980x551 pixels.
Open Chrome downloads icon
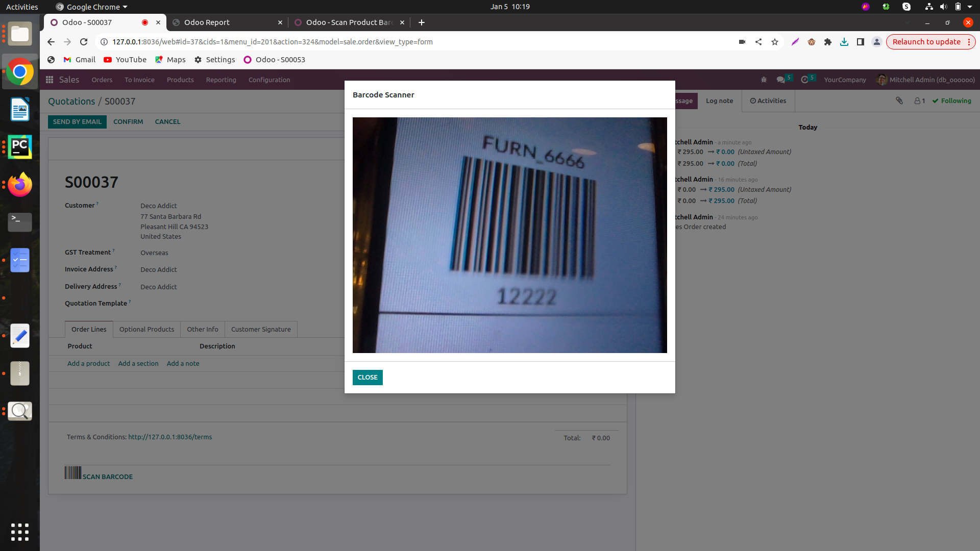point(844,42)
